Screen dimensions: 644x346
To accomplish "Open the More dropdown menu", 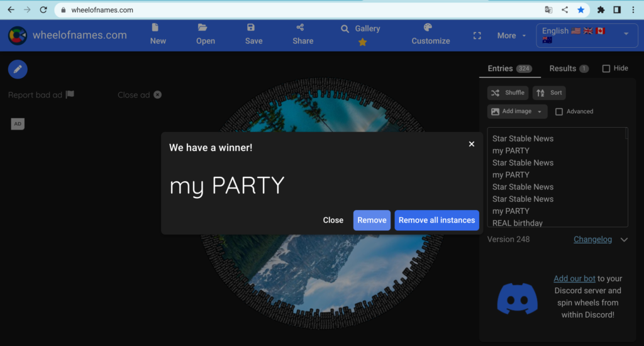I will coord(511,36).
